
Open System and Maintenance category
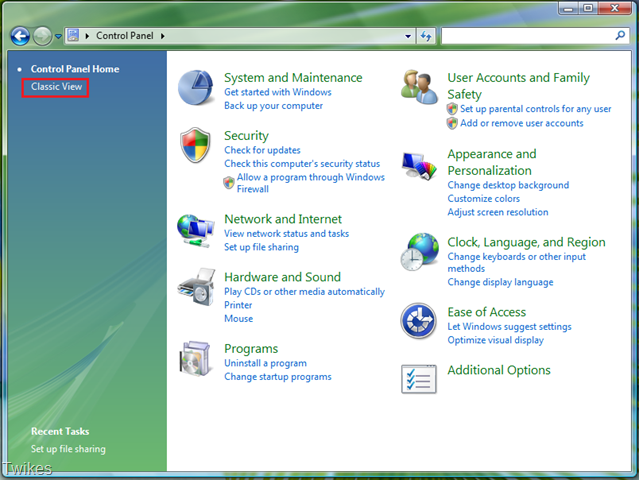293,77
